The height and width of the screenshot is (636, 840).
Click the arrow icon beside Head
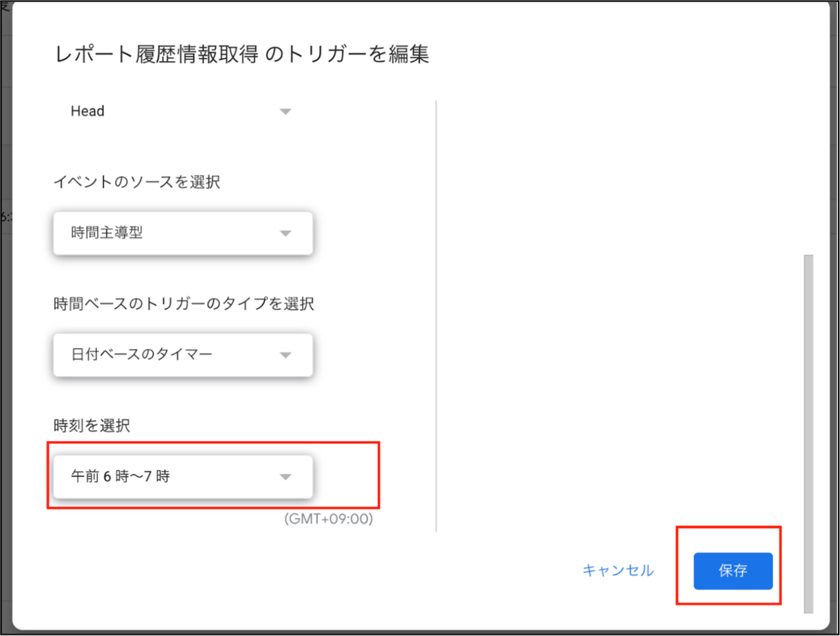[x=285, y=112]
